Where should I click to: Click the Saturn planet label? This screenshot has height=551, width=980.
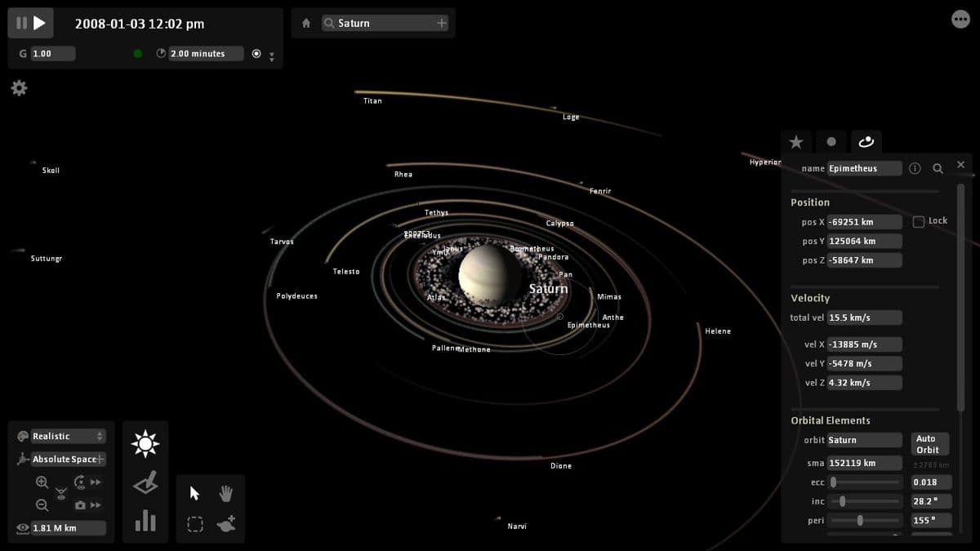[x=548, y=289]
